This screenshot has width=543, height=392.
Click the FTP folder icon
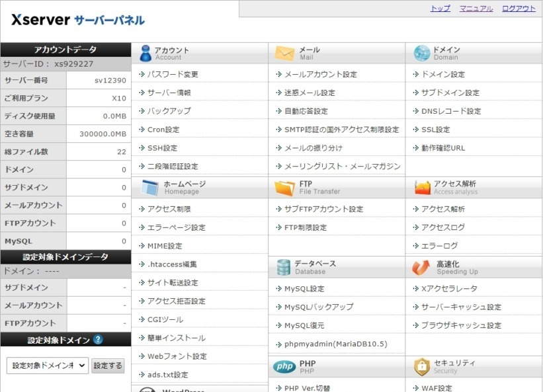[x=284, y=188]
